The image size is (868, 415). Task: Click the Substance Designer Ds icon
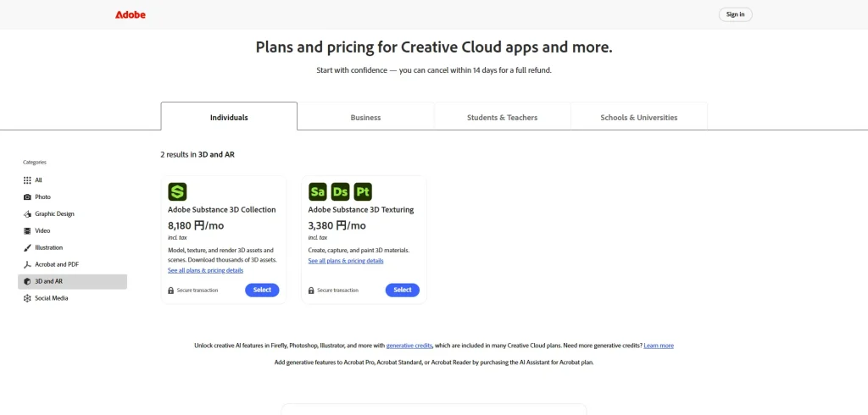pyautogui.click(x=341, y=192)
